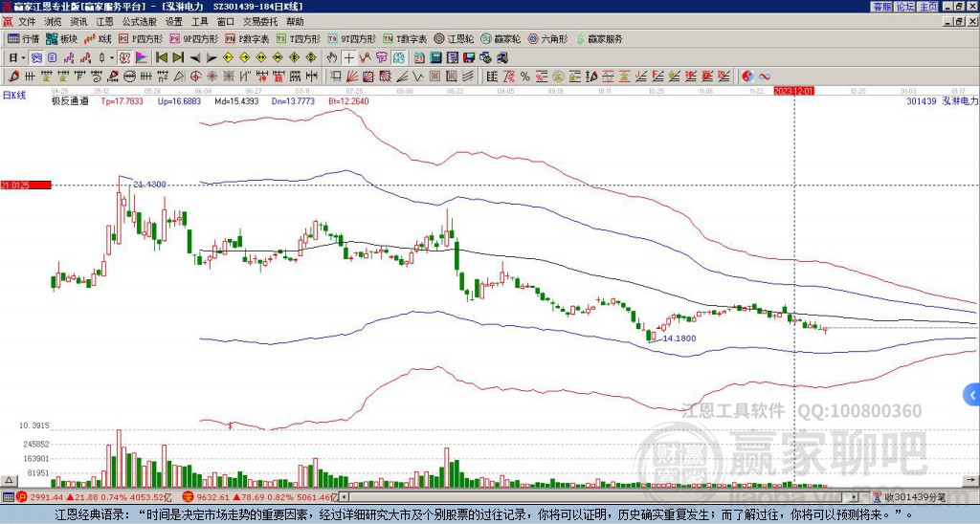
Task: Open the 9P四方形 tool
Action: 193,38
